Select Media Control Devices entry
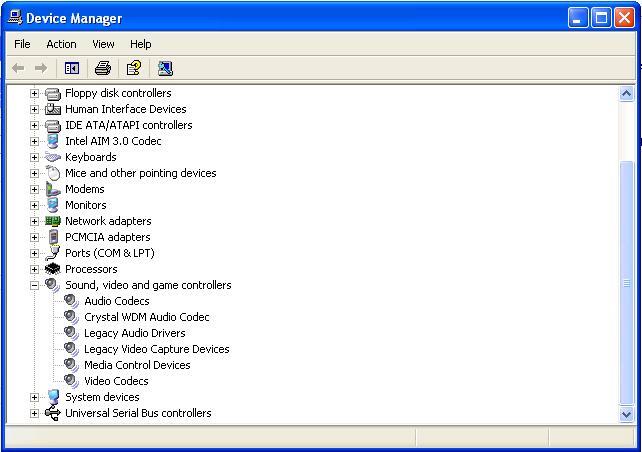 coord(137,365)
